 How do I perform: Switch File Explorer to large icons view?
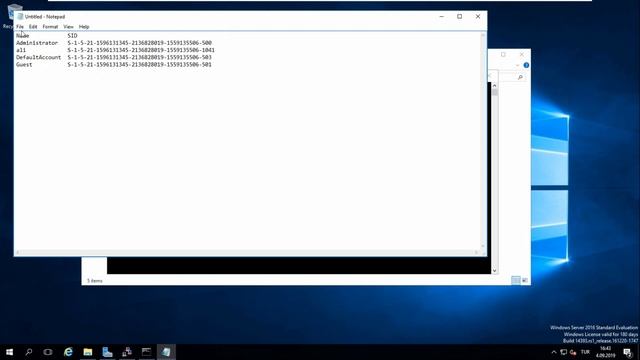click(525, 280)
